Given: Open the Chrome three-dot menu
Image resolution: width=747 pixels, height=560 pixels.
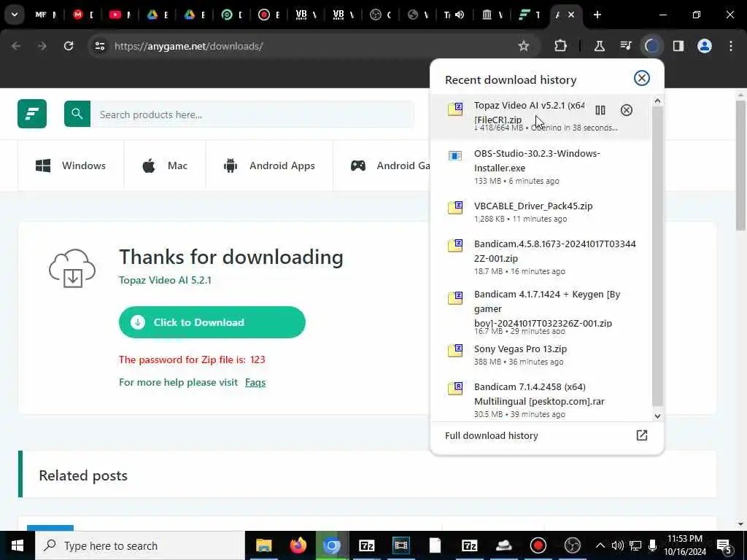Looking at the screenshot, I should (x=731, y=46).
